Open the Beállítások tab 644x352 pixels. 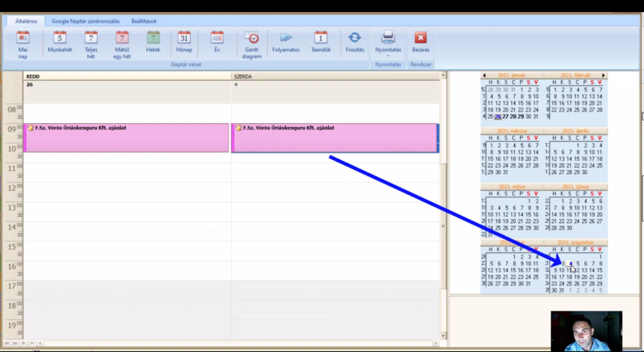(144, 21)
